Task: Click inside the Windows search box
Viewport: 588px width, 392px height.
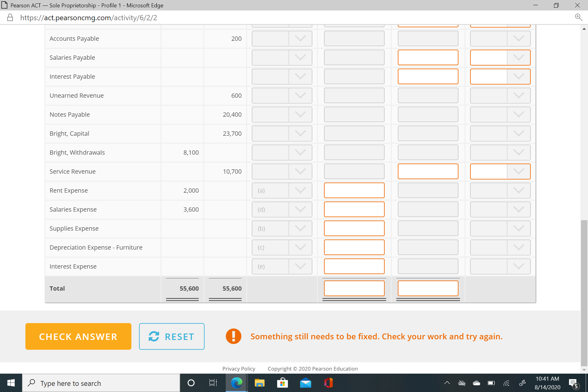Action: pos(101,383)
